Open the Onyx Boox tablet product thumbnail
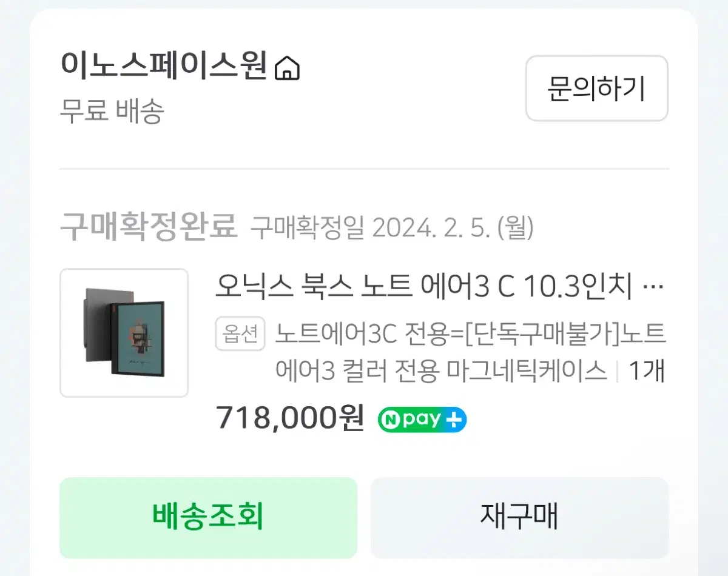The width and height of the screenshot is (728, 576). [x=124, y=333]
